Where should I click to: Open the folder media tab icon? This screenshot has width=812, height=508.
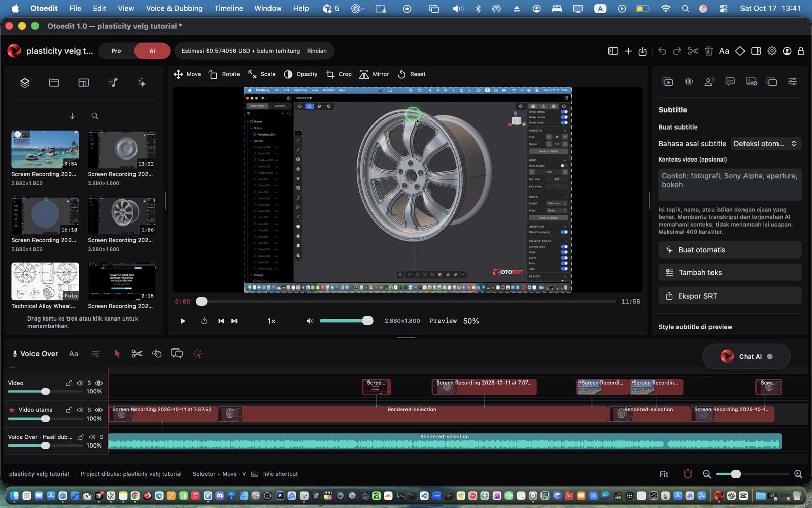(x=54, y=83)
